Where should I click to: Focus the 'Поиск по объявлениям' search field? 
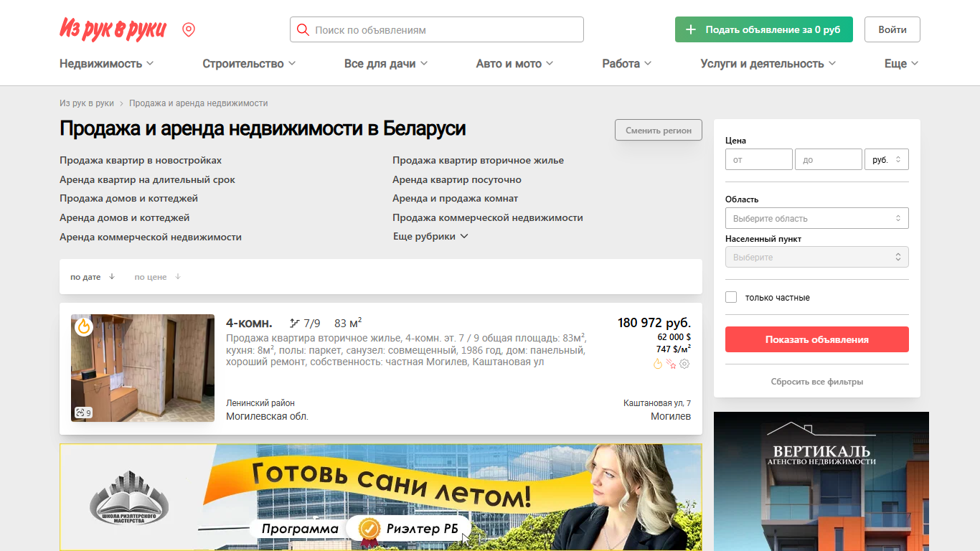[437, 29]
